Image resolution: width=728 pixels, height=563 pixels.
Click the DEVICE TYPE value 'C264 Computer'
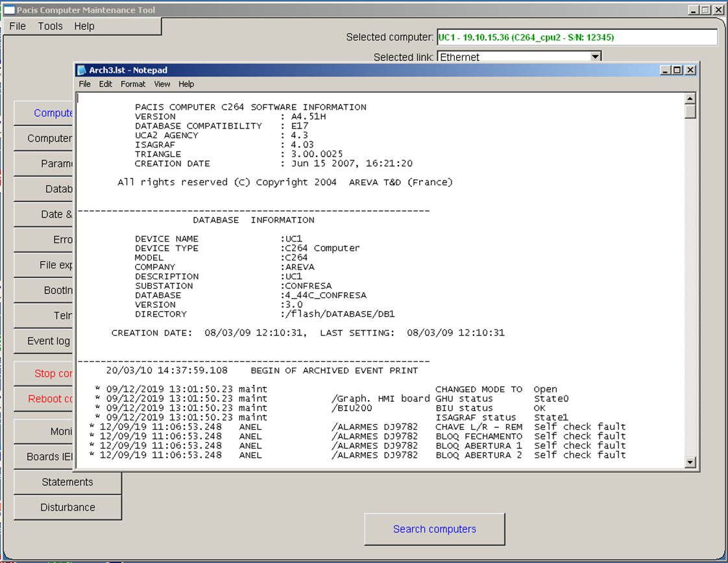tap(322, 248)
